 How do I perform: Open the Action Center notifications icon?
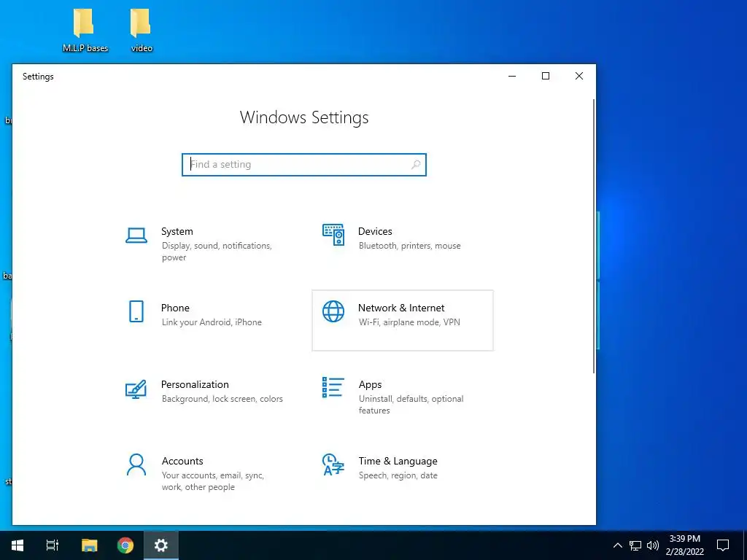723,545
